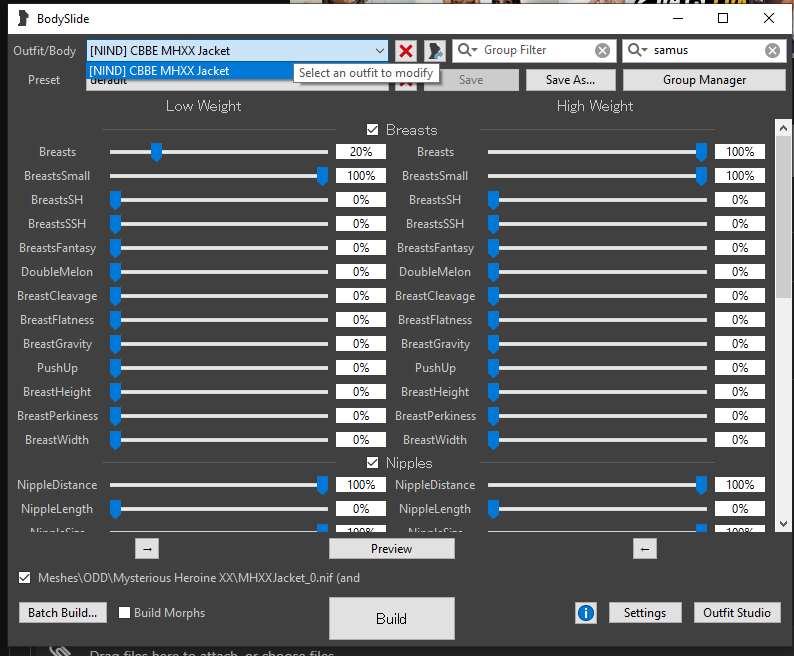Click the high weight Breasts 100% value field

tap(740, 151)
